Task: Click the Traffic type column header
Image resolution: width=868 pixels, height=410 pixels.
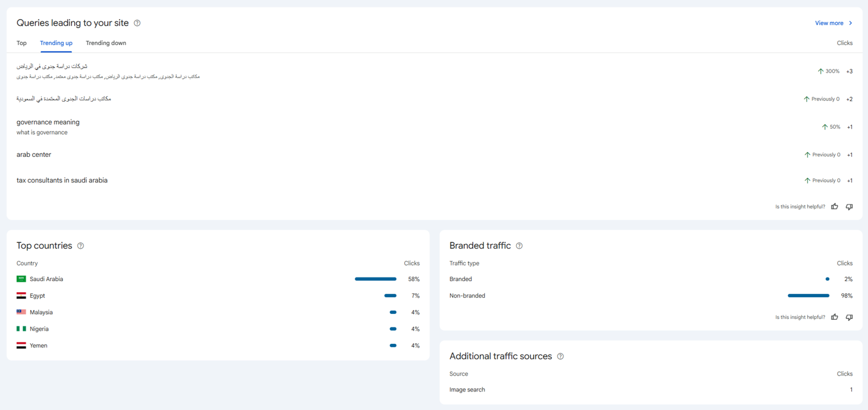Action: click(464, 263)
